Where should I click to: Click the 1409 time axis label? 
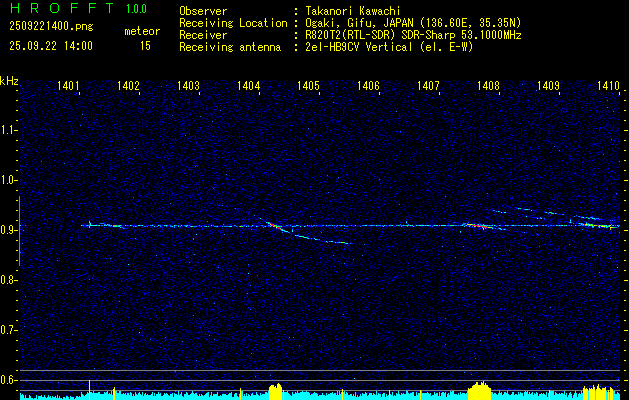pos(548,85)
